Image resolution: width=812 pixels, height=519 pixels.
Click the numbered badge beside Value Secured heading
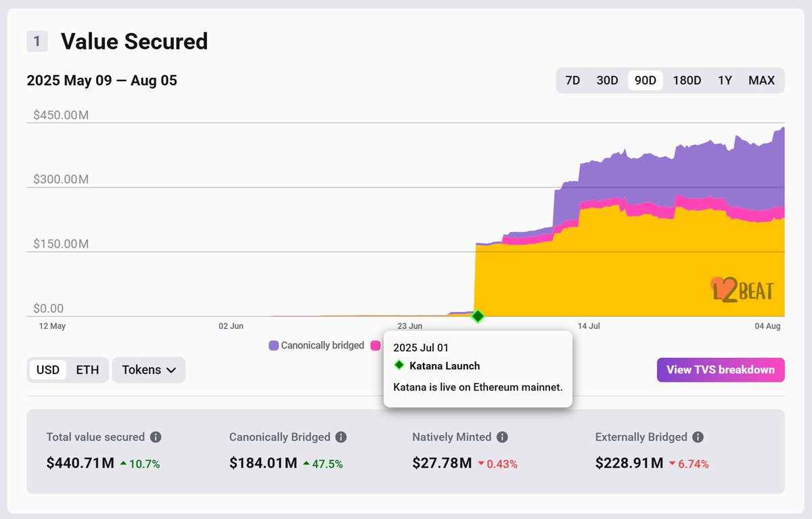(37, 41)
